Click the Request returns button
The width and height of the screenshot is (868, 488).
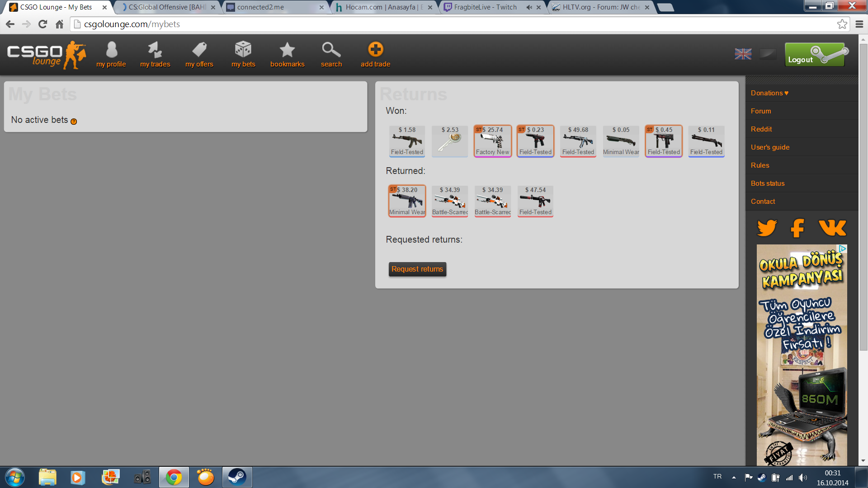coord(417,269)
